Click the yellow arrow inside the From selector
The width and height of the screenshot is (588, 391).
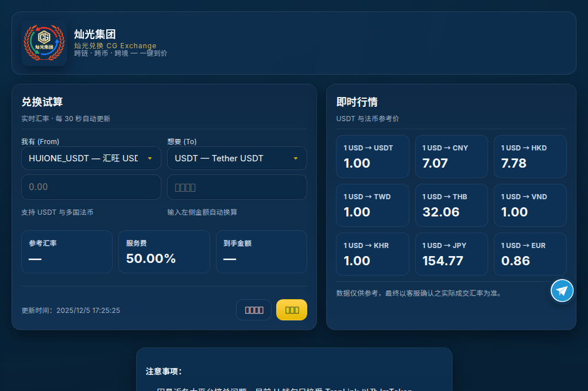[x=151, y=158]
